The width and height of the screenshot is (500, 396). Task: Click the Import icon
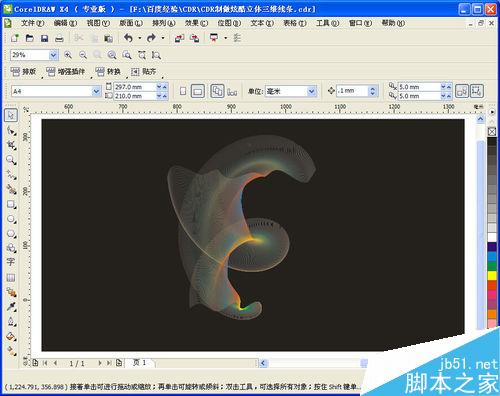point(179,38)
